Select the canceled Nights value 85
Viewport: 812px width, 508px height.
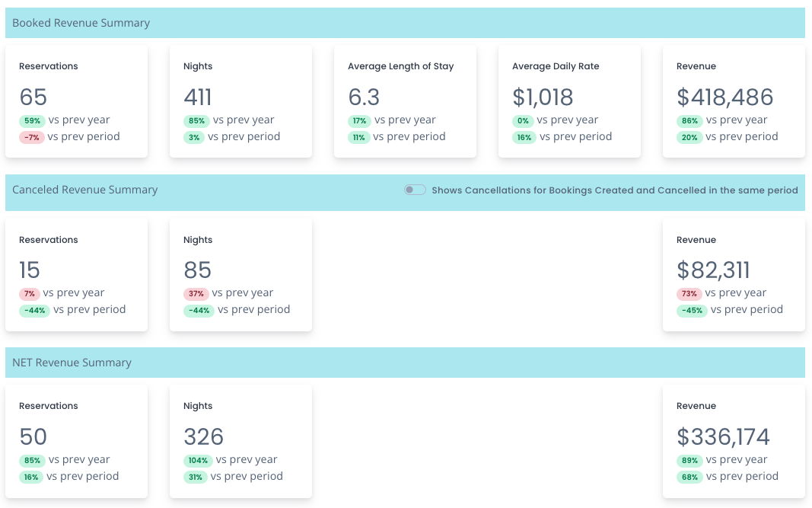point(198,270)
